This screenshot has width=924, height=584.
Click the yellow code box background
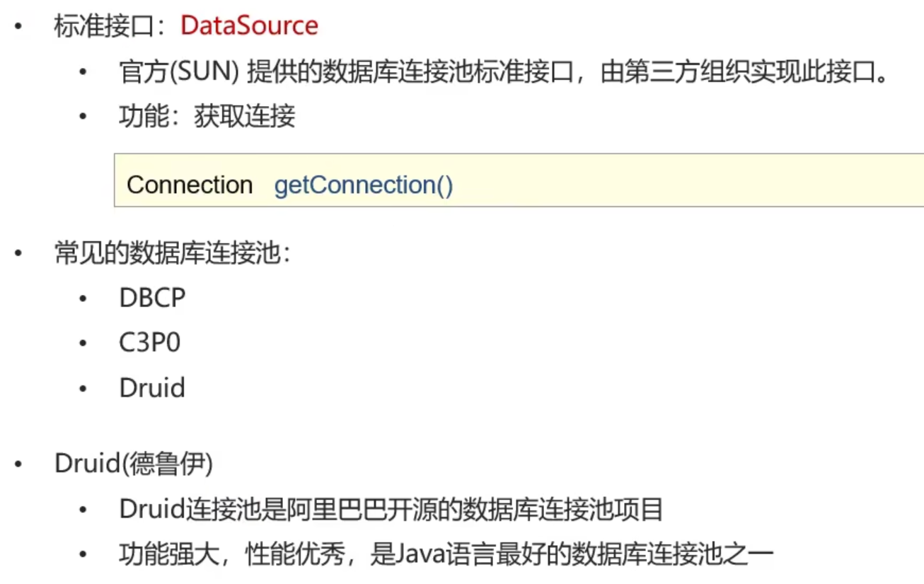[x=519, y=180]
